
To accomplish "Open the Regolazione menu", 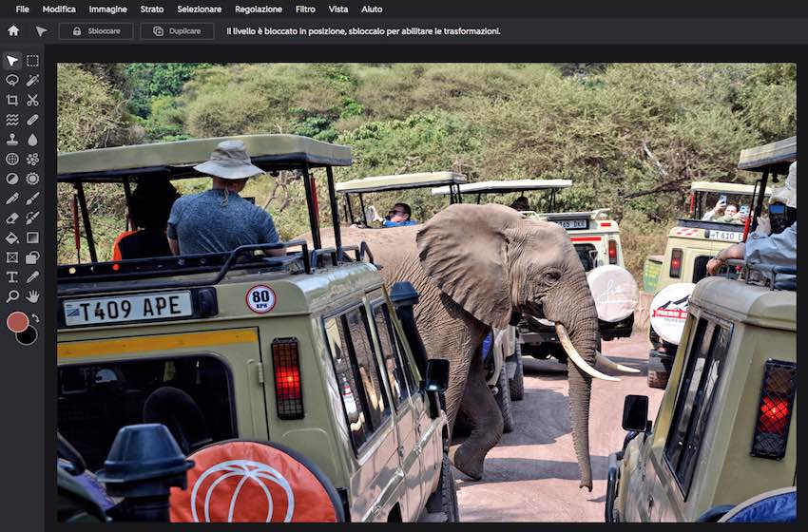I will click(259, 9).
